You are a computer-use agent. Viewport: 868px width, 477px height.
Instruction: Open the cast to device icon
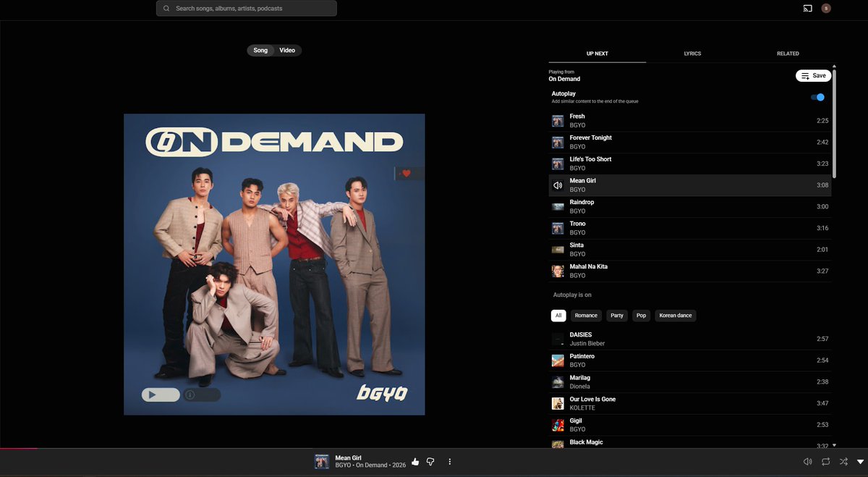pyautogui.click(x=807, y=9)
